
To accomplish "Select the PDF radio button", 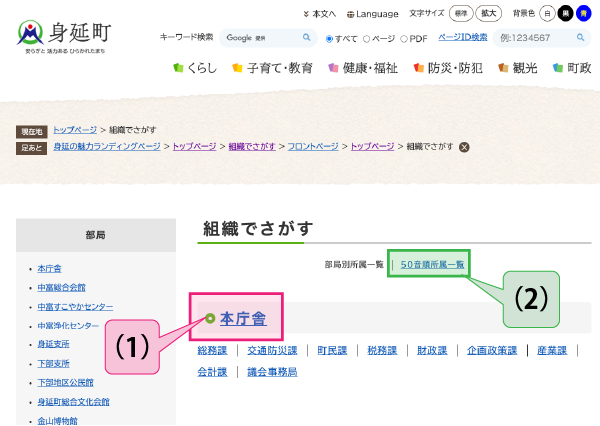I will pos(404,39).
